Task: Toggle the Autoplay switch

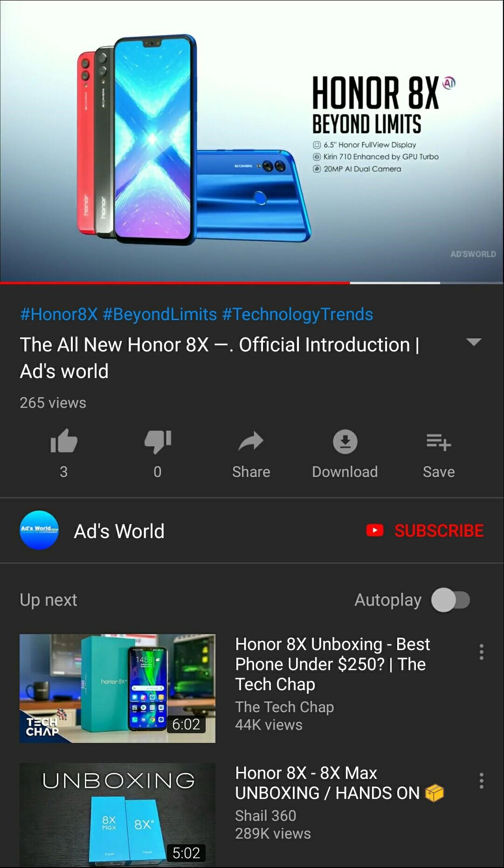Action: pyautogui.click(x=450, y=600)
